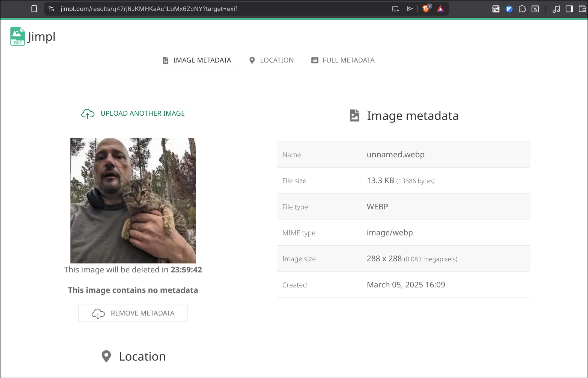This screenshot has height=378, width=588.
Task: Click the blue V extension icon
Action: (509, 9)
